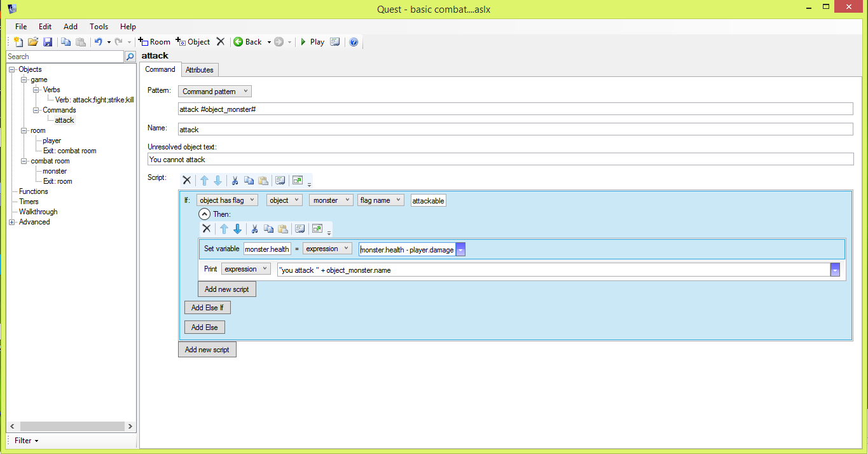Open the 'object has flag' condition dropdown
This screenshot has height=454, width=868.
tap(227, 200)
